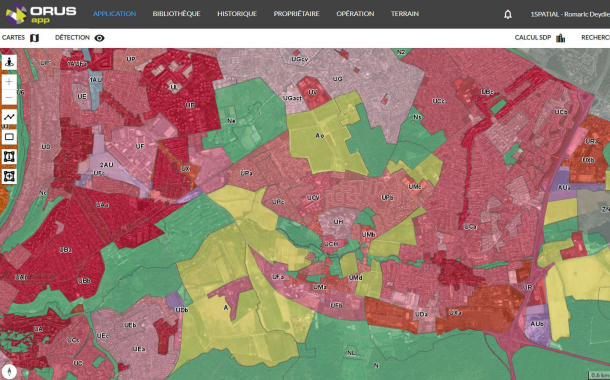Click the compass north arrow
Image resolution: width=610 pixels, height=380 pixels.
[9, 371]
